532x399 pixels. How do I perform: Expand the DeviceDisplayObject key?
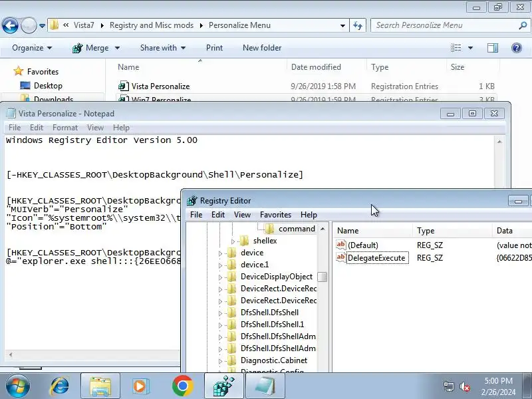click(x=221, y=277)
